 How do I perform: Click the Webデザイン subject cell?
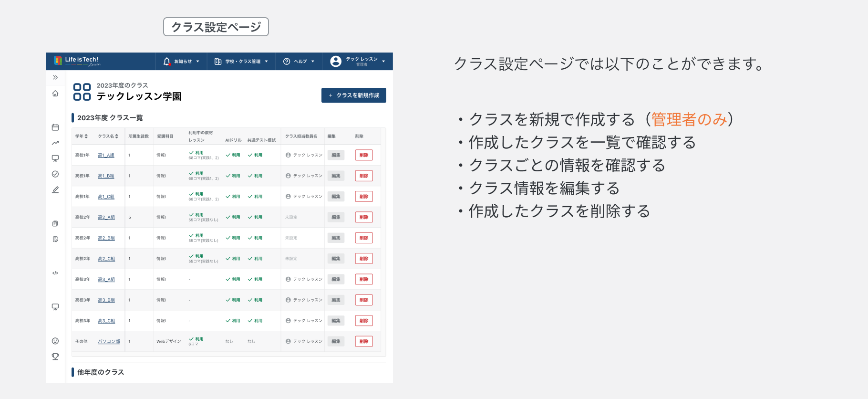169,342
